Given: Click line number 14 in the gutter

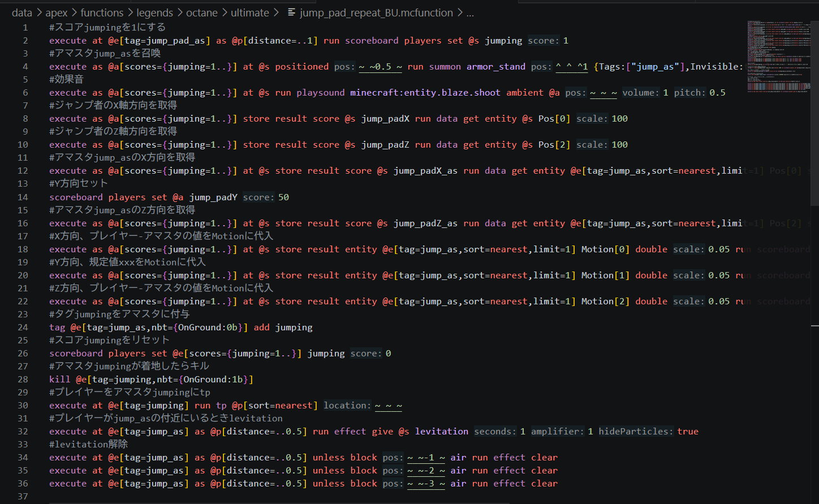Looking at the screenshot, I should coord(23,197).
